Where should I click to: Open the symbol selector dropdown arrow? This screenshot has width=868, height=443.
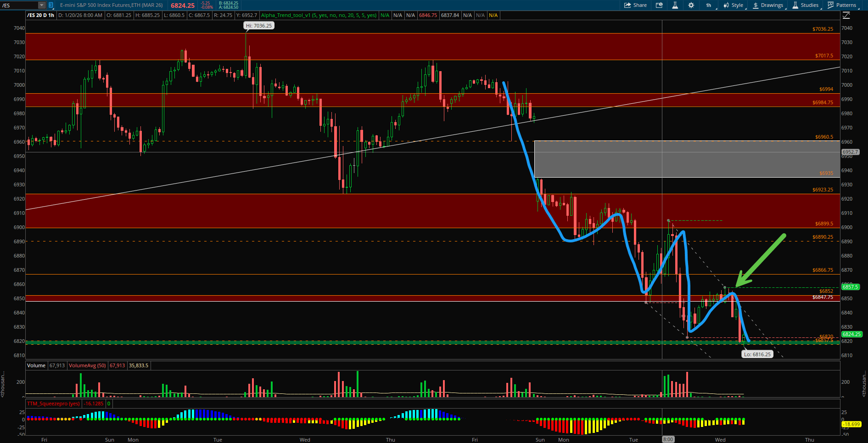coord(42,6)
